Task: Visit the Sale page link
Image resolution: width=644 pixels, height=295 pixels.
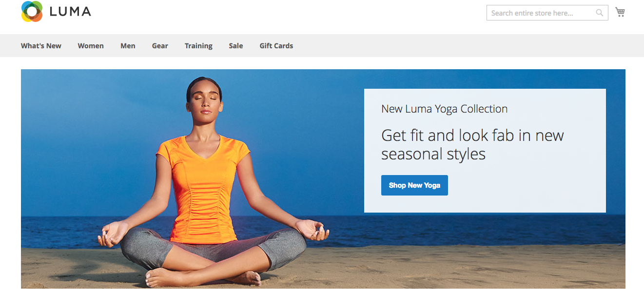Action: [236, 46]
